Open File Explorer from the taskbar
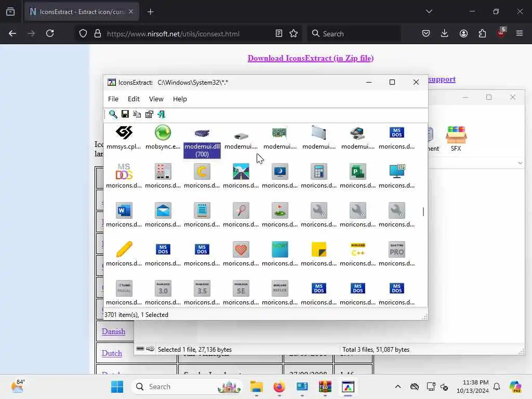 point(257,387)
